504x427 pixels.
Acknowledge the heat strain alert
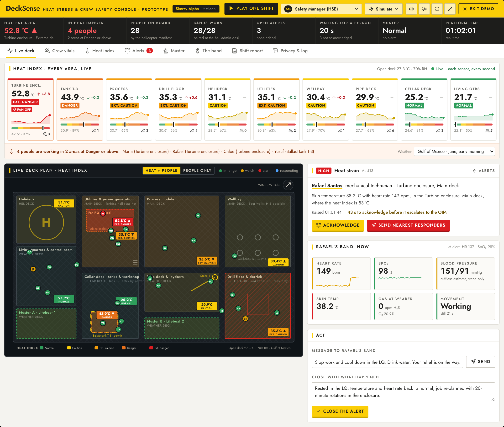[x=338, y=225]
